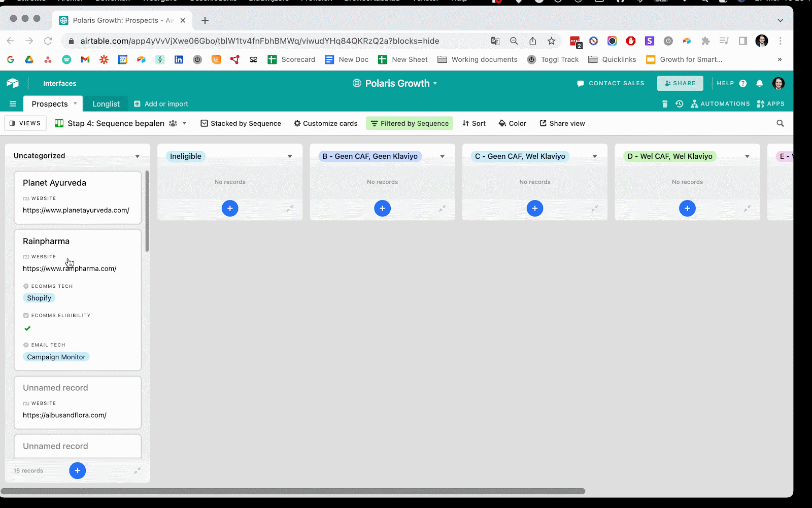This screenshot has width=812, height=508.
Task: Open the Chrome extensions puzzle icon
Action: [705, 41]
